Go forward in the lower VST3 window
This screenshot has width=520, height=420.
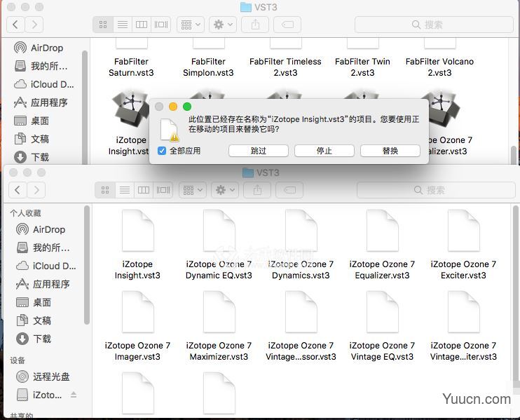[x=36, y=190]
